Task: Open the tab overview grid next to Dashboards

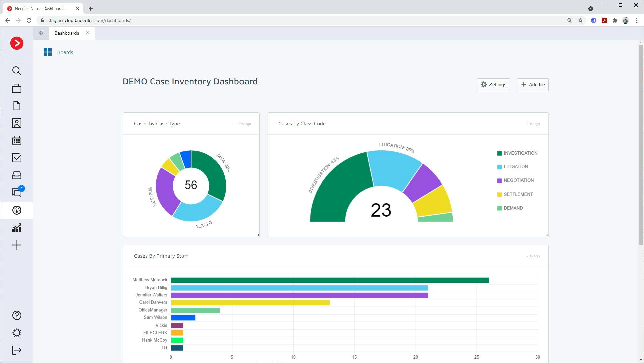Action: pos(41,33)
